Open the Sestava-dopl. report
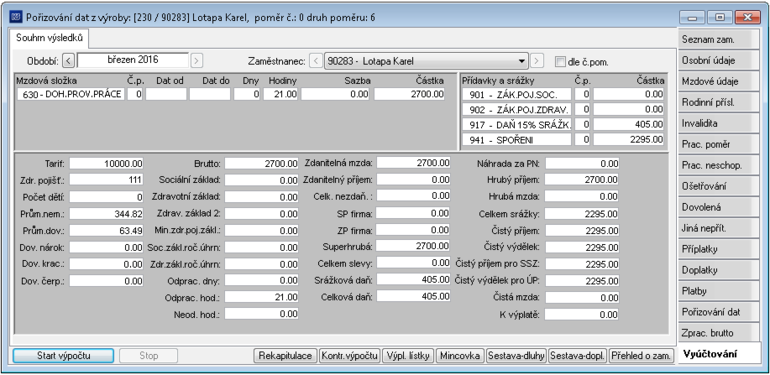Viewport: 770px width, 375px height. [x=578, y=356]
